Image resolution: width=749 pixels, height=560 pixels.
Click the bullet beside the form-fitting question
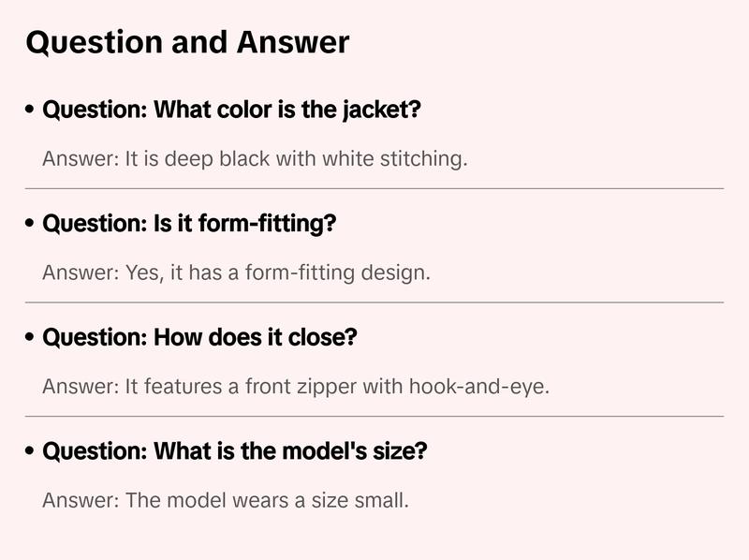point(31,225)
